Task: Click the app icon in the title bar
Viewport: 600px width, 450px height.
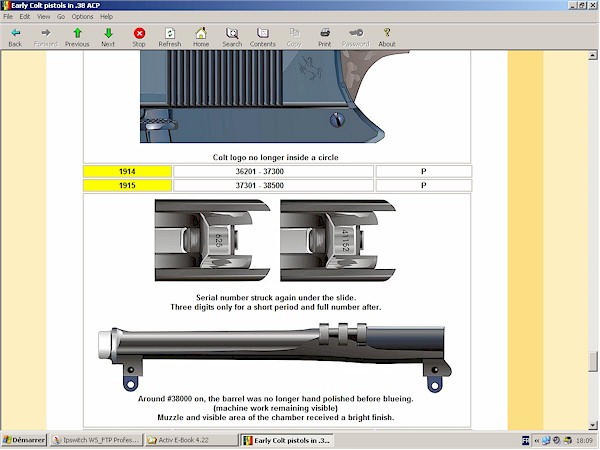Action: click(x=5, y=5)
